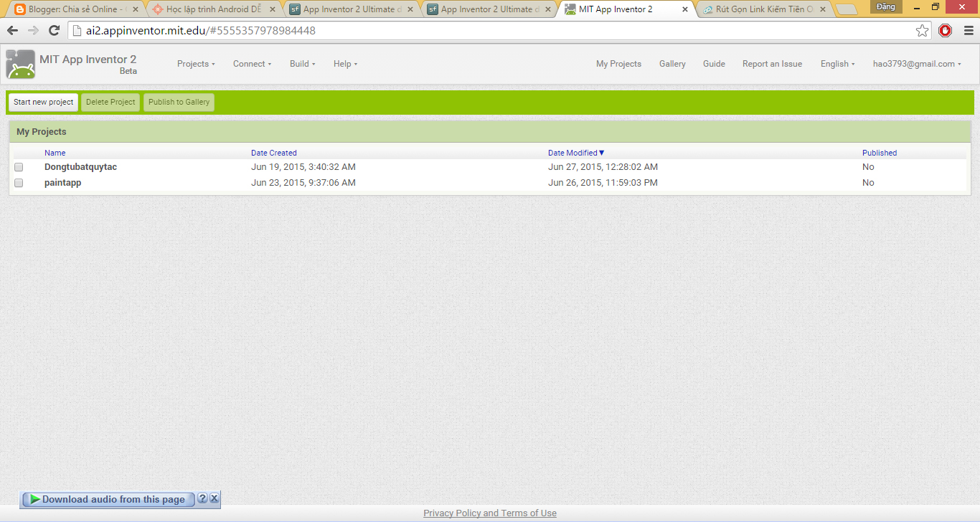Click help question mark on audio bar

[202, 498]
